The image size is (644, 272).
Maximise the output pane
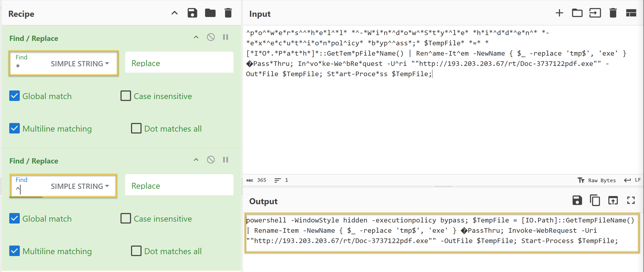coord(631,200)
